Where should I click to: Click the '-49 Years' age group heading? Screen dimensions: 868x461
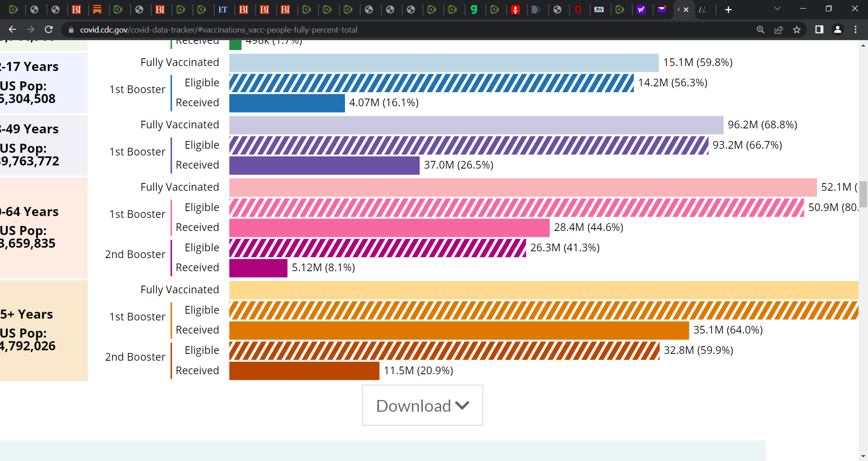[29, 129]
